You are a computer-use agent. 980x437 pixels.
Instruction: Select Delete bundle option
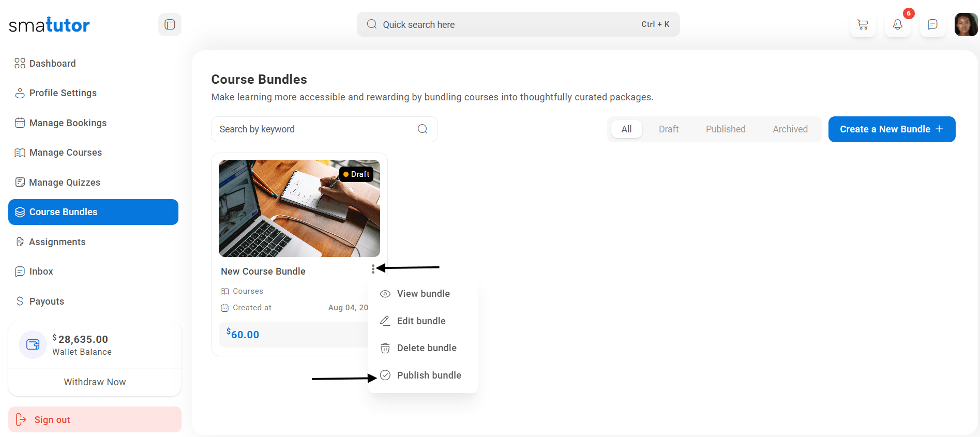(426, 348)
